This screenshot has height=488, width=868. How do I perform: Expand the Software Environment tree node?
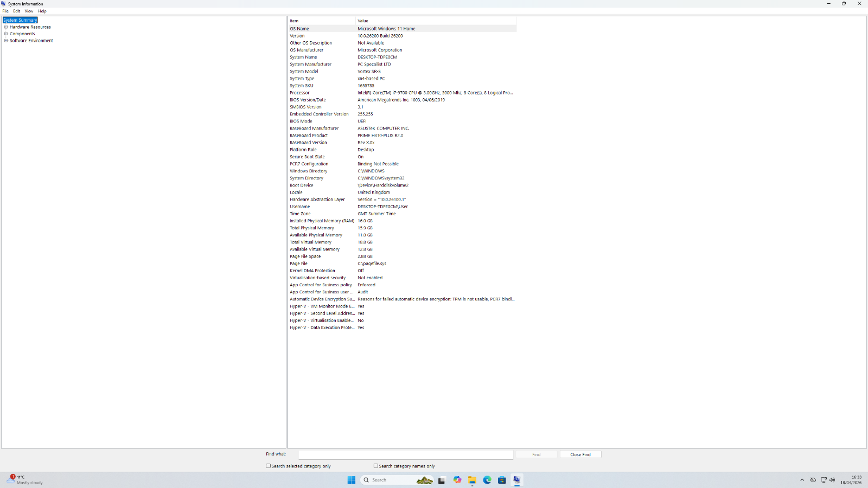pos(6,41)
